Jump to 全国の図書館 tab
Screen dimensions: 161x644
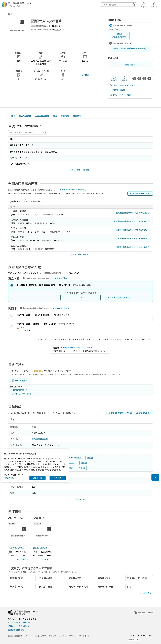pyautogui.click(x=25, y=116)
